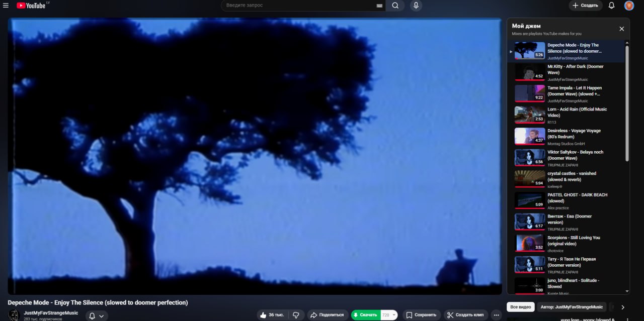Open Scorpions thumbnail with 3:52 duration
This screenshot has height=321, width=644.
tap(529, 243)
